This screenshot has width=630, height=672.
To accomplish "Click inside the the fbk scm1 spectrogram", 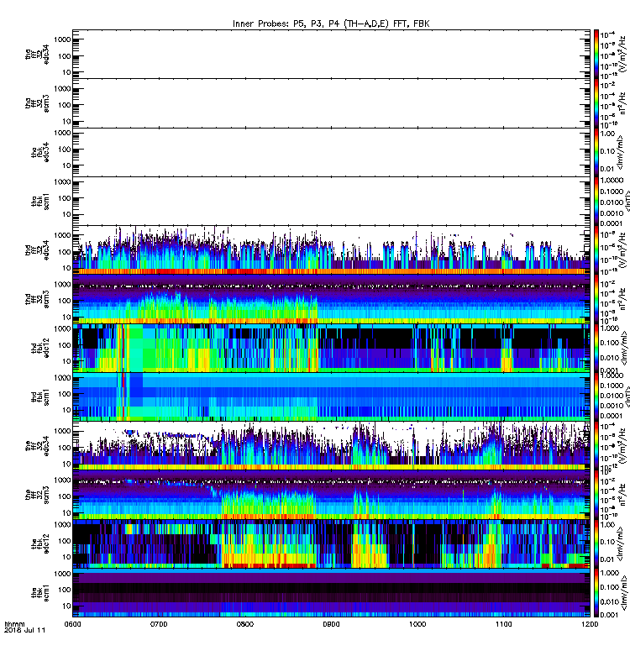I will click(x=331, y=593).
